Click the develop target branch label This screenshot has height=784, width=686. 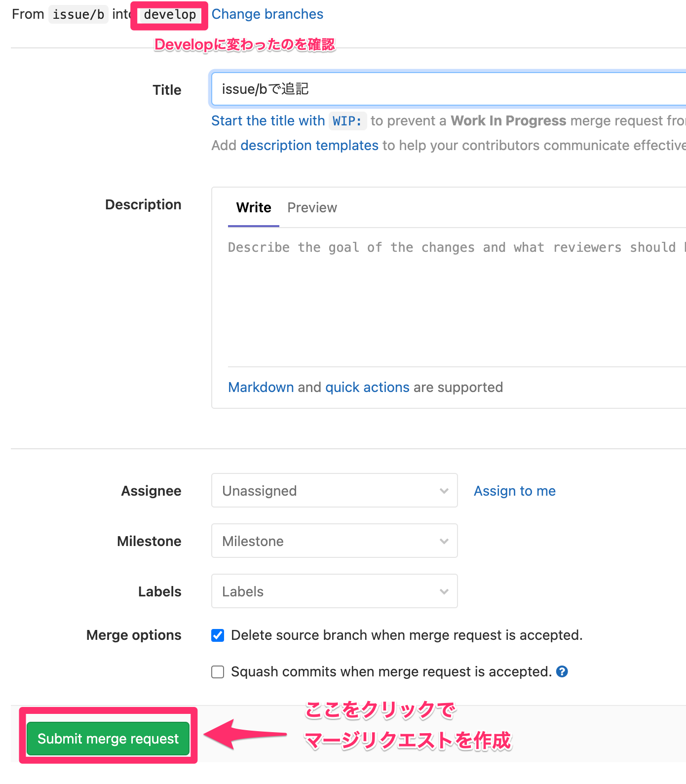(170, 15)
